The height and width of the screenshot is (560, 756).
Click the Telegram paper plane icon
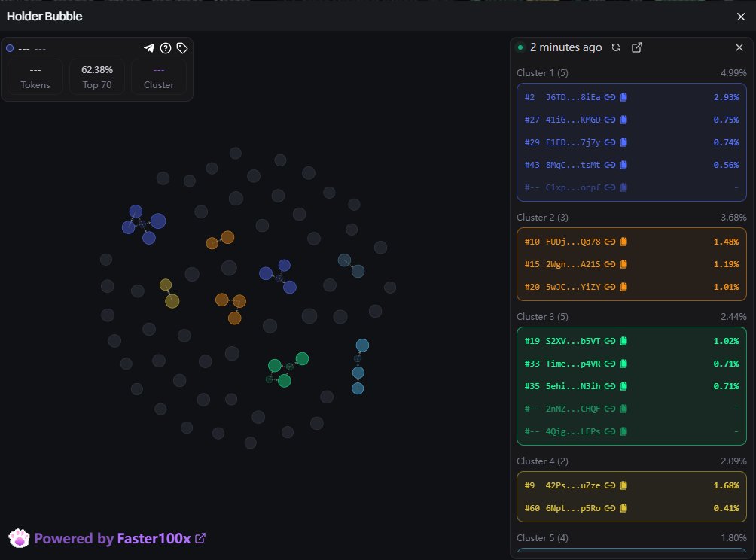(149, 48)
